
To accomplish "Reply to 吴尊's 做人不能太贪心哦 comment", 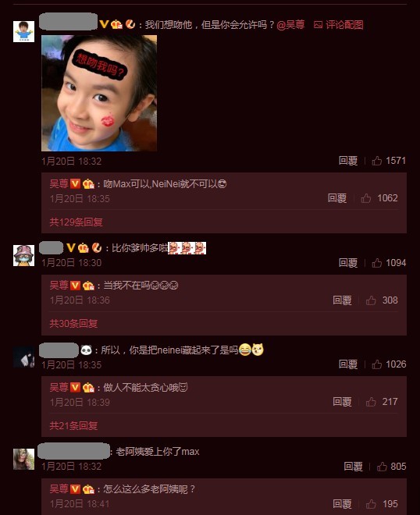I will [x=342, y=402].
